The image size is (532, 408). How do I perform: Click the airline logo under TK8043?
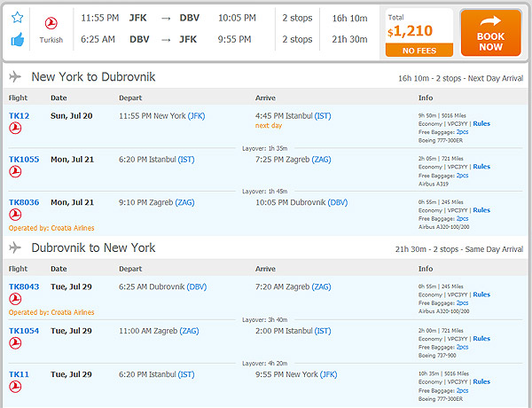15,299
